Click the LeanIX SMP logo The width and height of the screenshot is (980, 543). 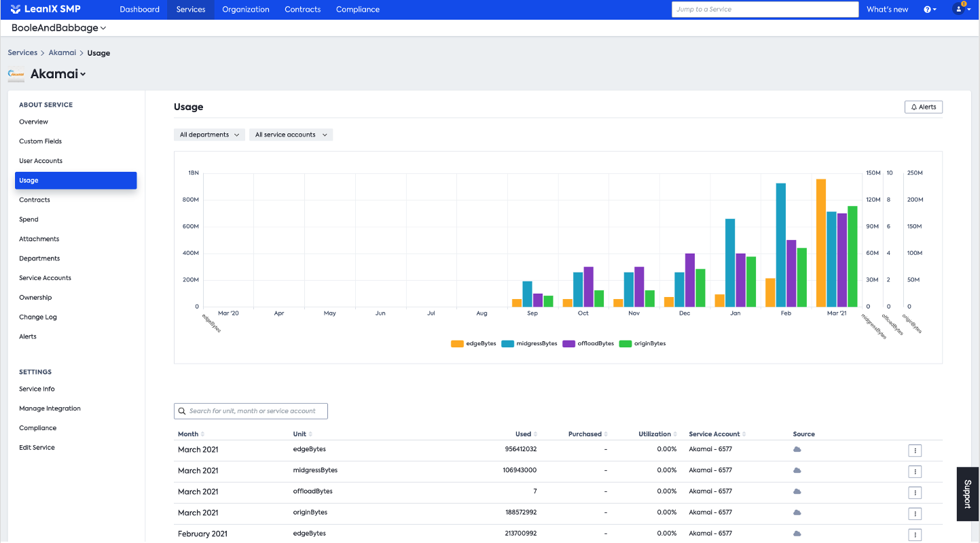click(46, 10)
